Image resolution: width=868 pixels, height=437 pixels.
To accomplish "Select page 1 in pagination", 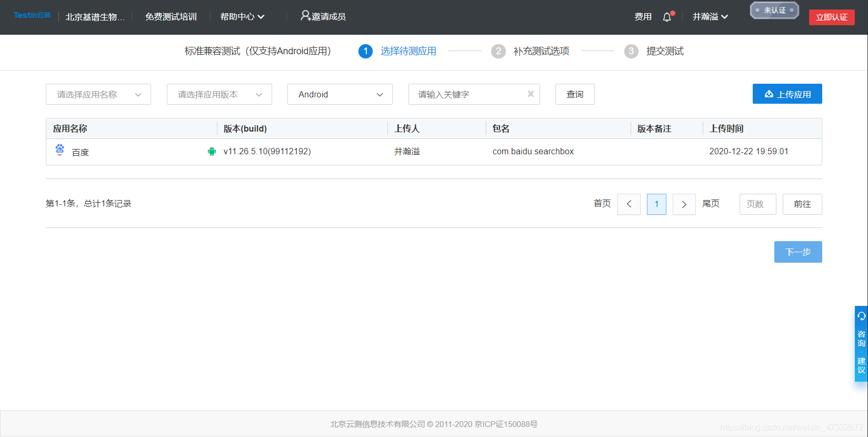I will 656,204.
